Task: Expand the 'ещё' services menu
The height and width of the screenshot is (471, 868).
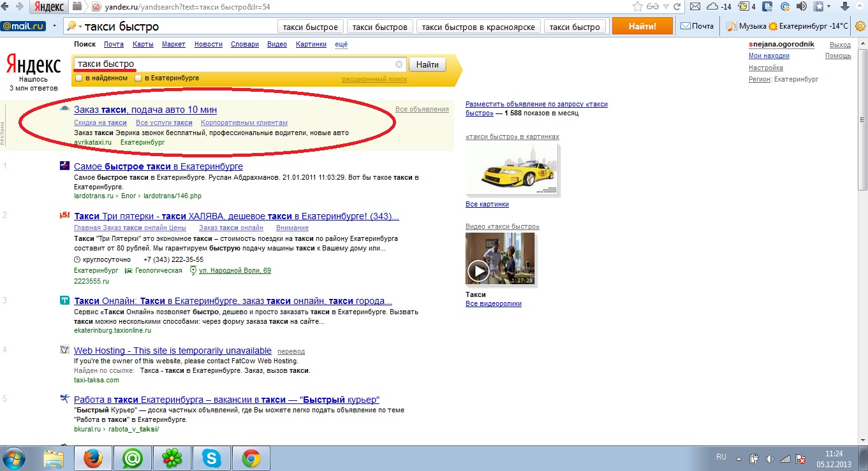Action: [341, 45]
